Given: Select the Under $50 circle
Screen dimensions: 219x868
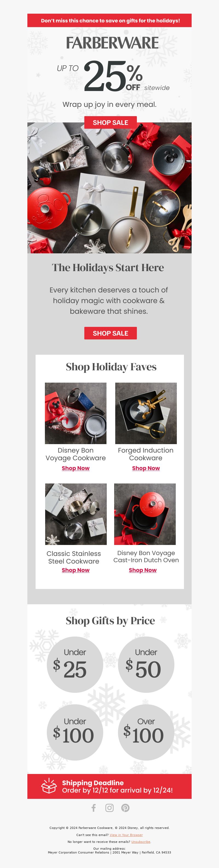Looking at the screenshot, I should 146,664.
